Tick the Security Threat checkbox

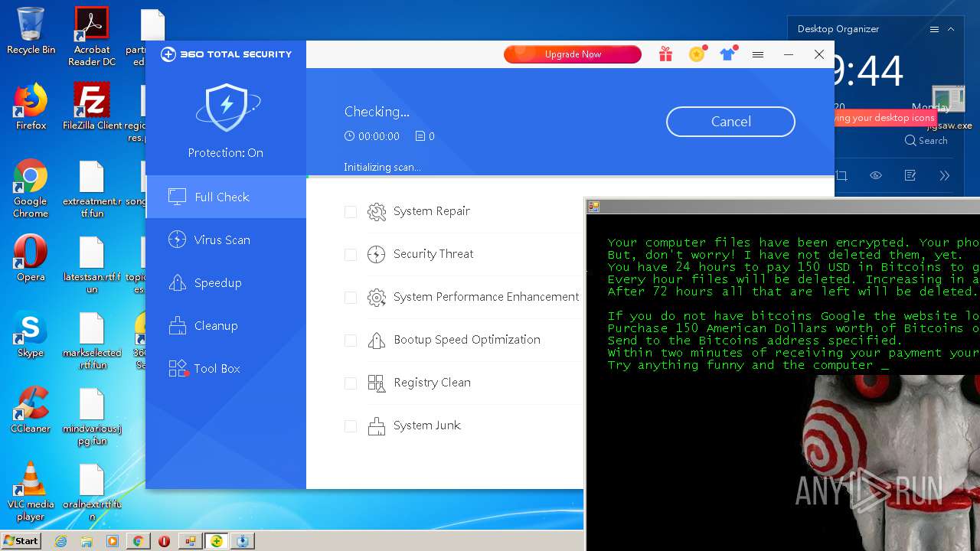(x=351, y=255)
